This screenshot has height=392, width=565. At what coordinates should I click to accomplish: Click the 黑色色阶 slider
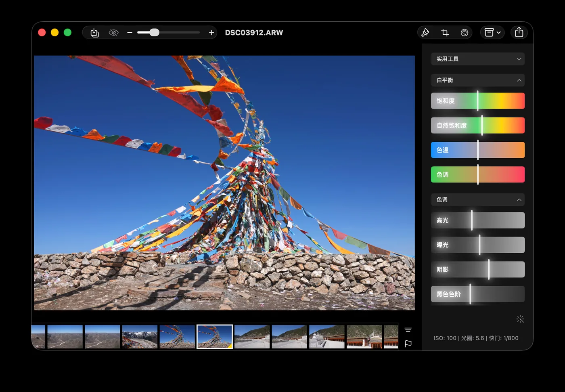pyautogui.click(x=478, y=294)
